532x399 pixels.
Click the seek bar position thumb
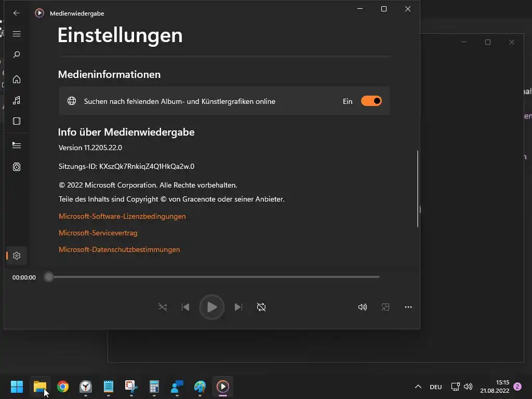49,277
